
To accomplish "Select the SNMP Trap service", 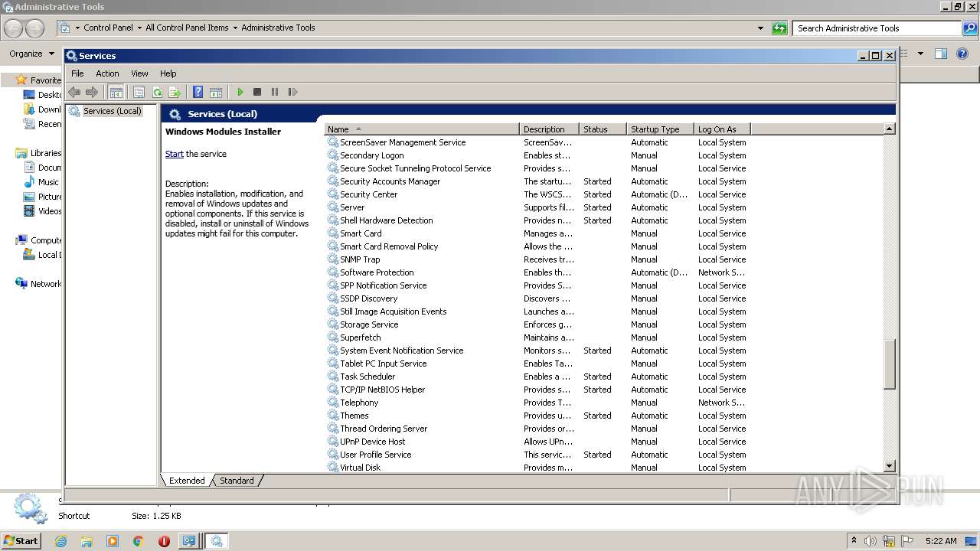I will 537,259.
